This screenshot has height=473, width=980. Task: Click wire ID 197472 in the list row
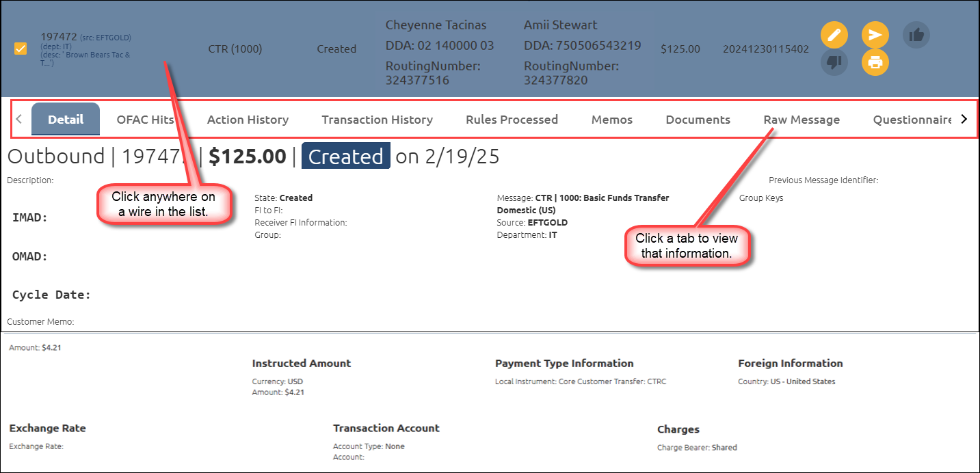click(x=59, y=36)
